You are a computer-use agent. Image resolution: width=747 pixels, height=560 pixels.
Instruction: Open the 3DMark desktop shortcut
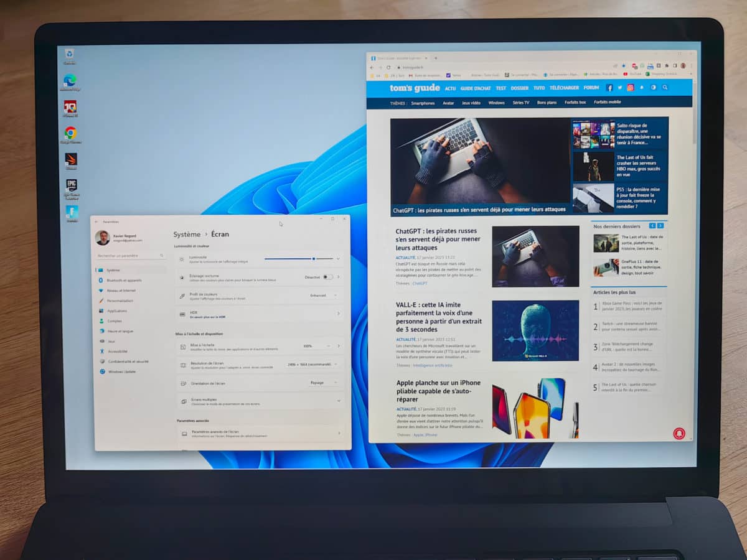coord(71,161)
